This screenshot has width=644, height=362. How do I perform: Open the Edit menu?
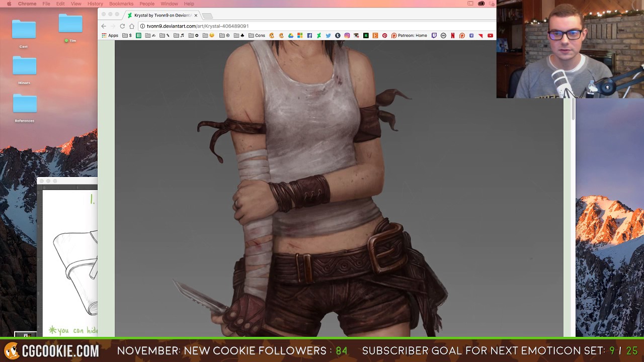[x=60, y=4]
